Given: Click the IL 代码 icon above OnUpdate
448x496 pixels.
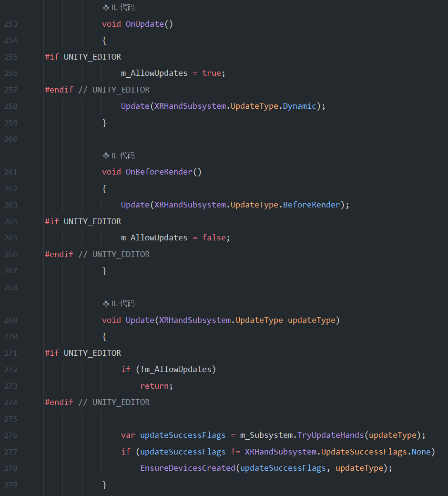Looking at the screenshot, I should click(x=106, y=8).
